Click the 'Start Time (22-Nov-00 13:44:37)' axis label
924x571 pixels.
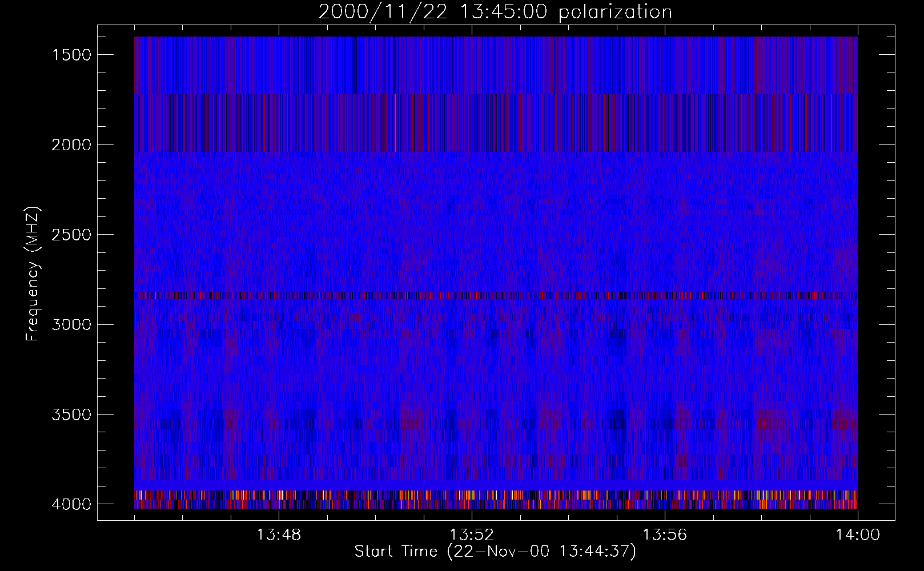coord(495,552)
